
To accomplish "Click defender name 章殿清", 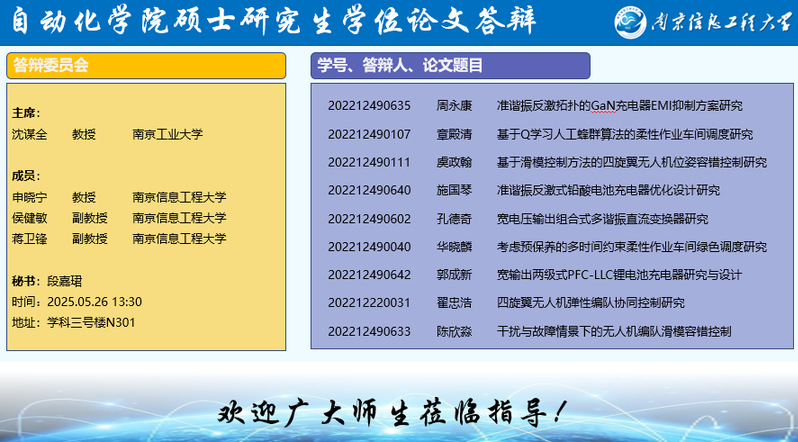I will pyautogui.click(x=453, y=134).
